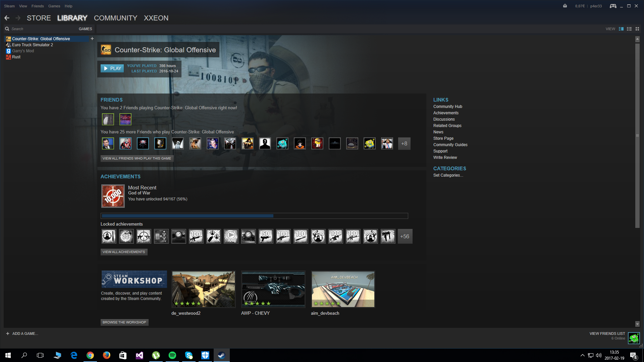The image size is (644, 362).
Task: Click the play-100 locked achievement icon
Action: click(x=231, y=236)
